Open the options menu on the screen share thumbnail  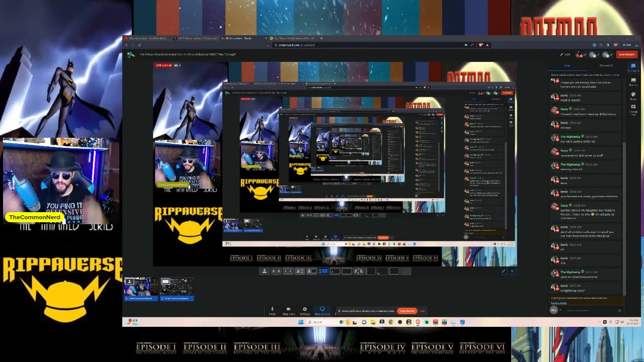191,281
